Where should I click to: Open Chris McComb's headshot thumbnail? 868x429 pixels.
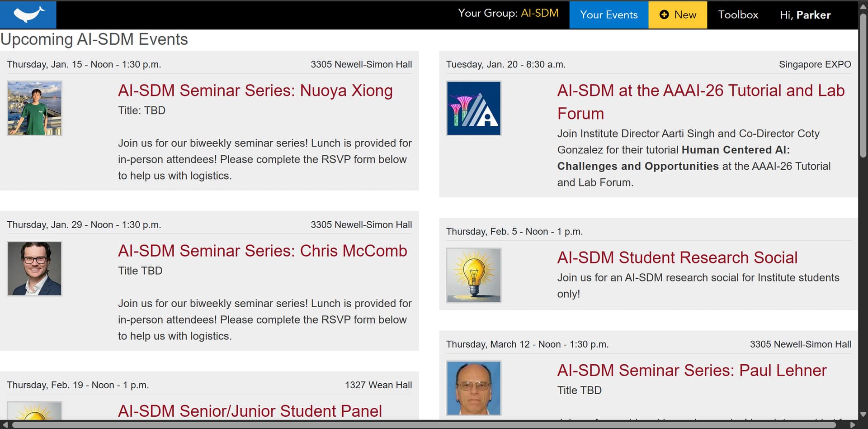click(35, 269)
